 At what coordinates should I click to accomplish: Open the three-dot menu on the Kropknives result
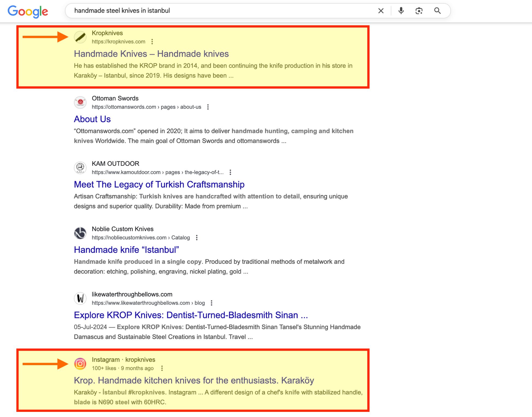[152, 42]
